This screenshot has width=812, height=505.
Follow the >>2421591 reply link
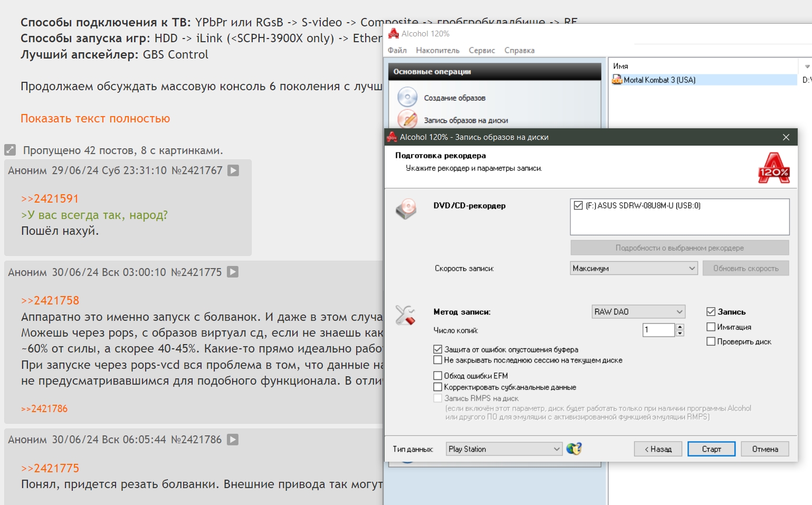coord(50,199)
